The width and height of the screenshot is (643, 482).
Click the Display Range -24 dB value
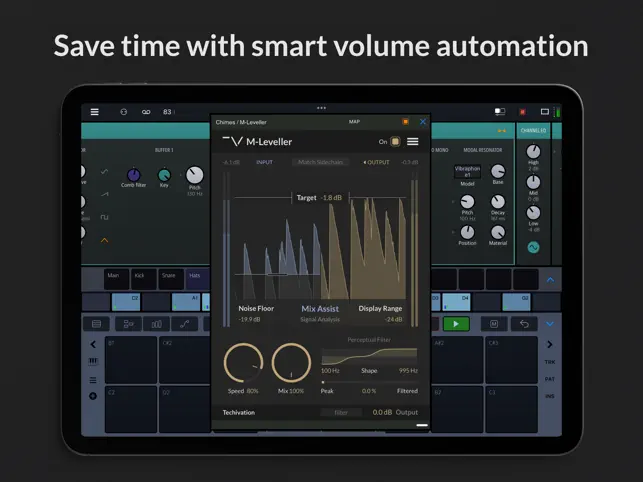pyautogui.click(x=394, y=319)
